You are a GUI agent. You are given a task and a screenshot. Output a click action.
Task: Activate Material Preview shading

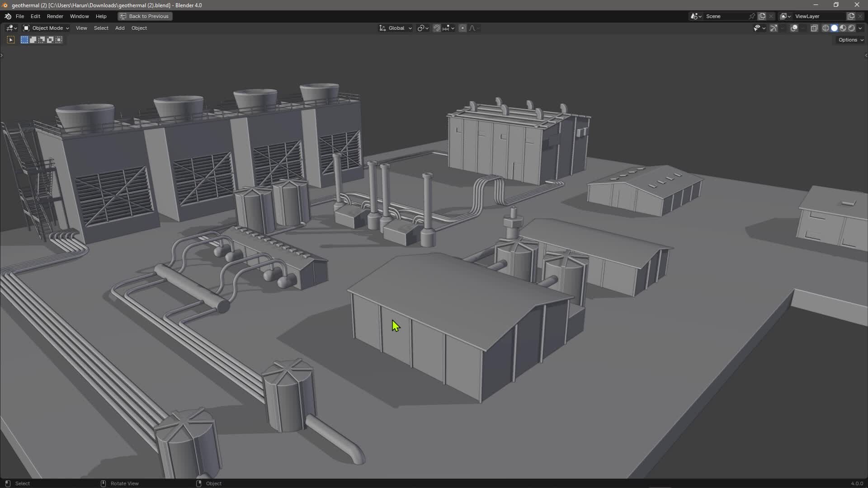[843, 28]
